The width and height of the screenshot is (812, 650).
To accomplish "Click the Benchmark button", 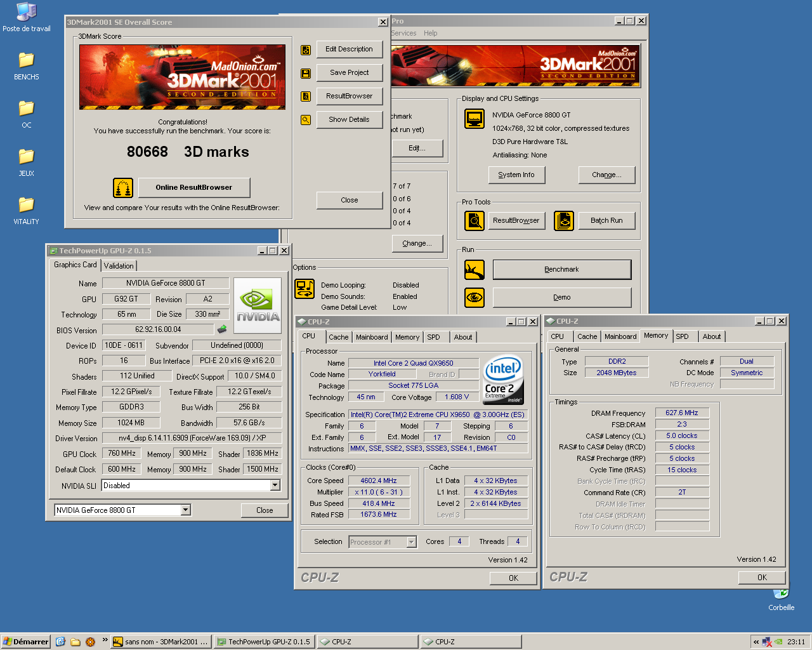I will click(x=562, y=270).
